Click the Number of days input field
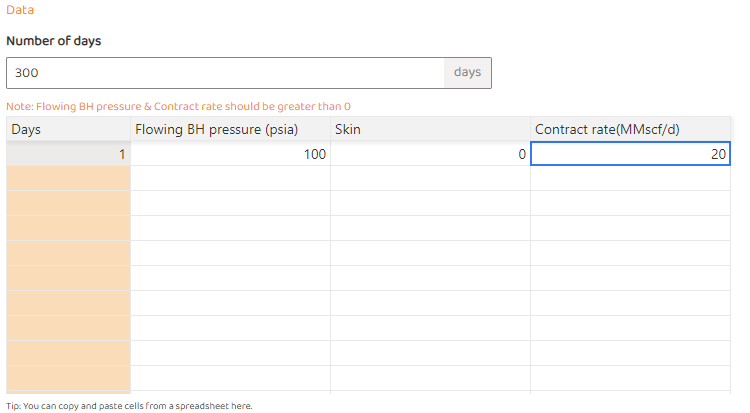 point(225,73)
